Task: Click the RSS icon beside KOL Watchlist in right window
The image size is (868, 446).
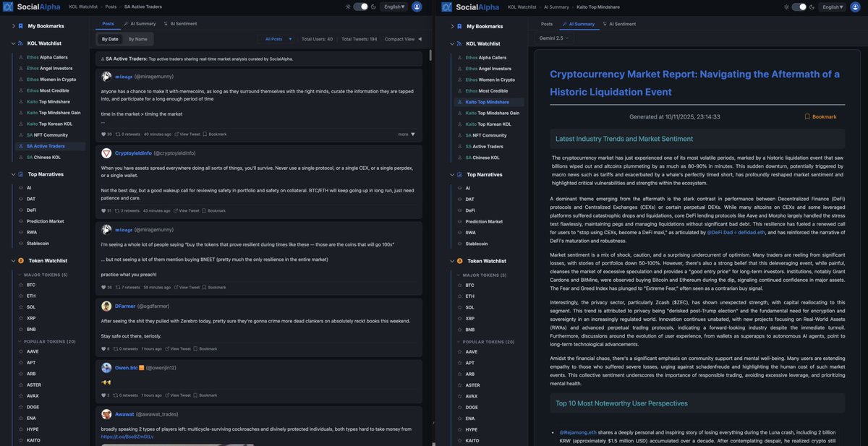Action: [460, 43]
